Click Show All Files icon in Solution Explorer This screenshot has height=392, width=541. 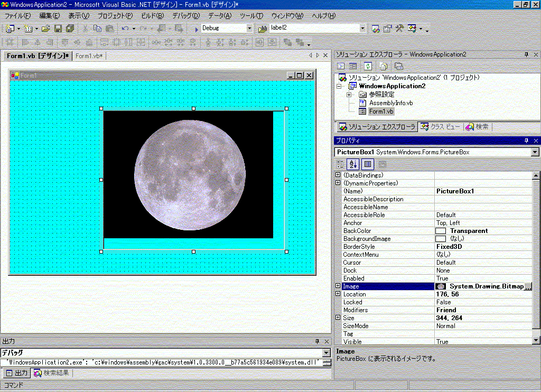tap(384, 66)
